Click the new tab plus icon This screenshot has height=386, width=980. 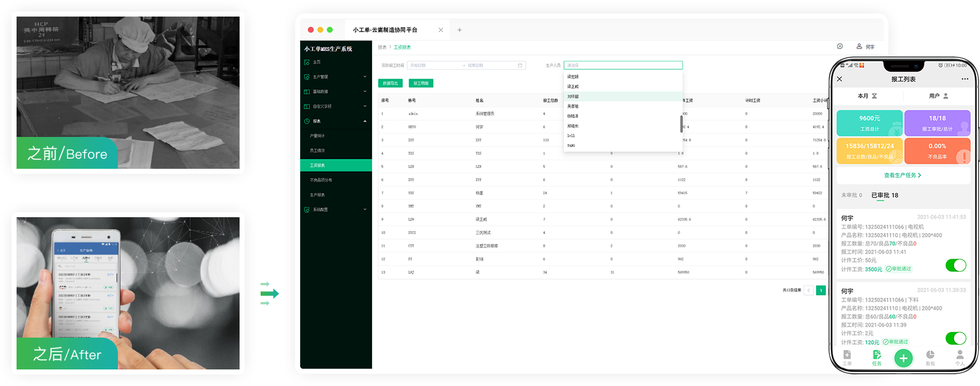pos(459,30)
